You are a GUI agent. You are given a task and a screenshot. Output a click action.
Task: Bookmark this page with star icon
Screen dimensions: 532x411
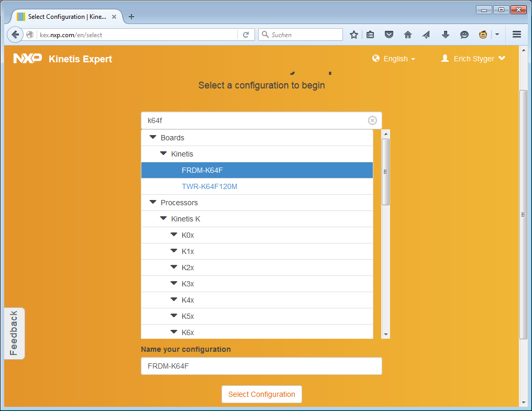point(354,35)
